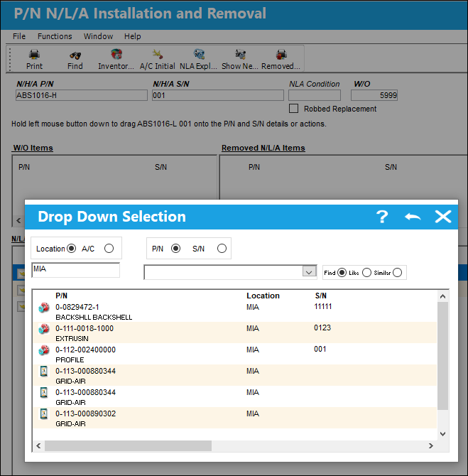Click serial number 0123
The width and height of the screenshot is (468, 476).
322,328
